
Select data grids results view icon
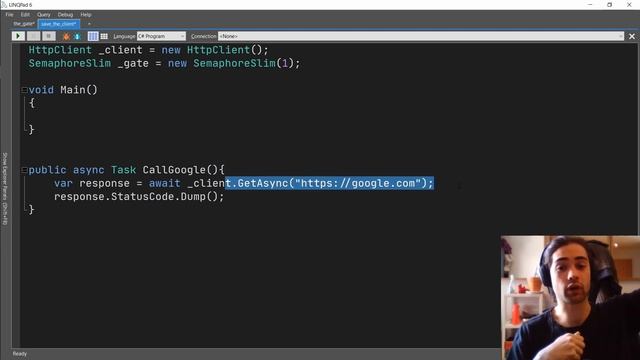(x=104, y=36)
